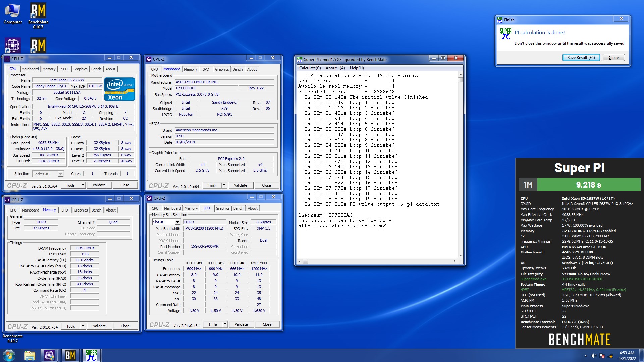Click the Core Speed 4057.56 MHz value
Viewport: 644px width, 362px height.
49,143
